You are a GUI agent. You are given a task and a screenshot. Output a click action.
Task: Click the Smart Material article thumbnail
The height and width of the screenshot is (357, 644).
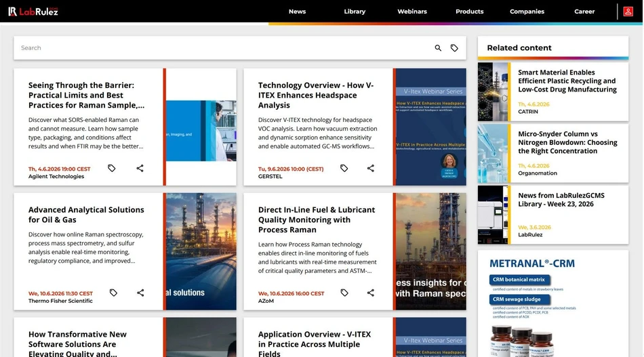click(493, 91)
